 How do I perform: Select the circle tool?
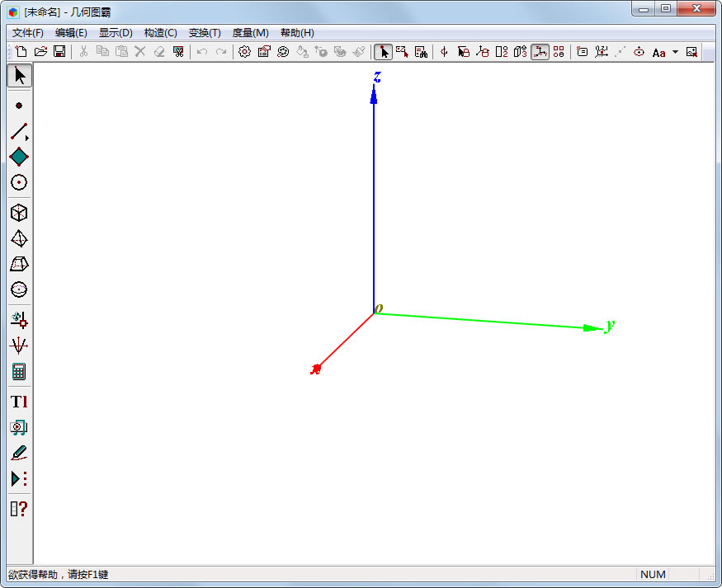pyautogui.click(x=19, y=182)
